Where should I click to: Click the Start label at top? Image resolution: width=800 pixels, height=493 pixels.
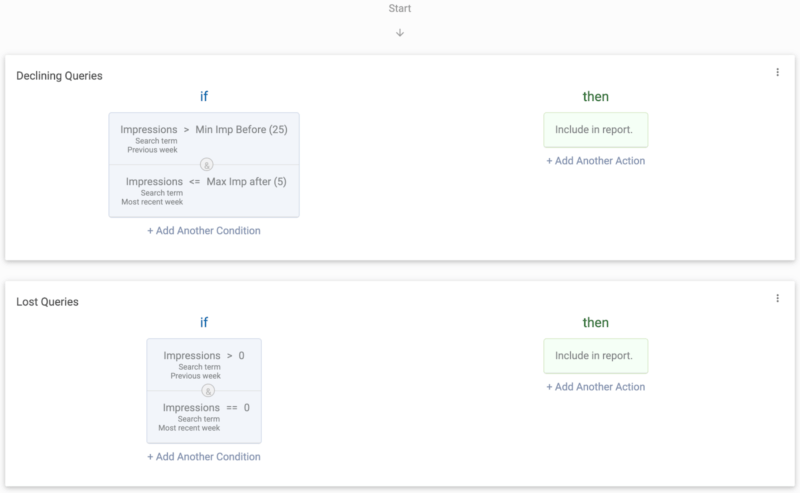(399, 8)
